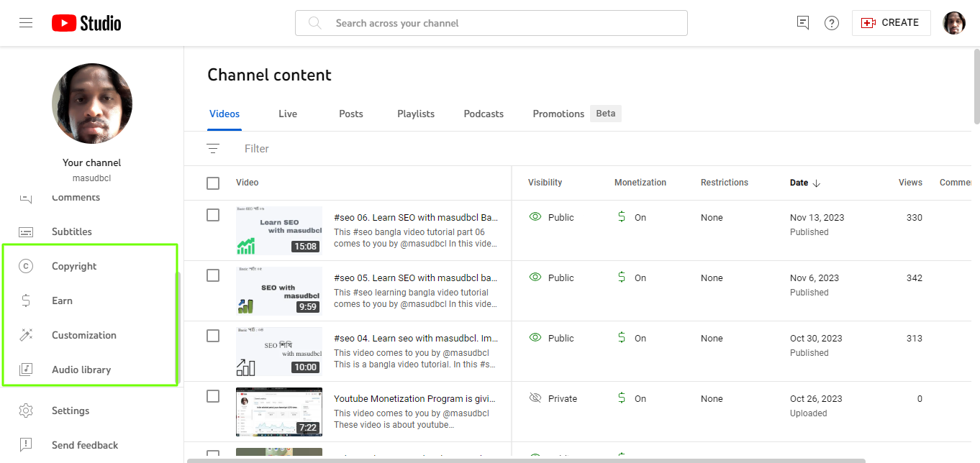Viewport: 980px width, 463px height.
Task: Click Private crossed-eye icon for Monetization video
Action: point(535,398)
